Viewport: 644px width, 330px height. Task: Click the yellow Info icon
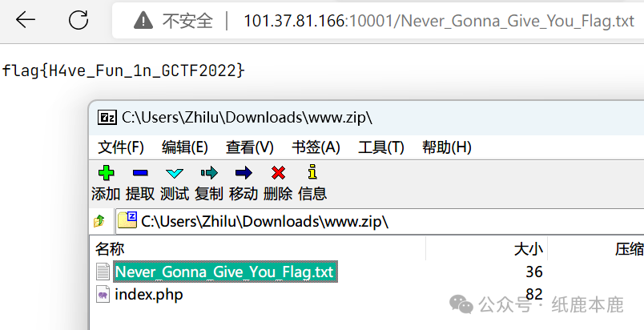pyautogui.click(x=312, y=172)
